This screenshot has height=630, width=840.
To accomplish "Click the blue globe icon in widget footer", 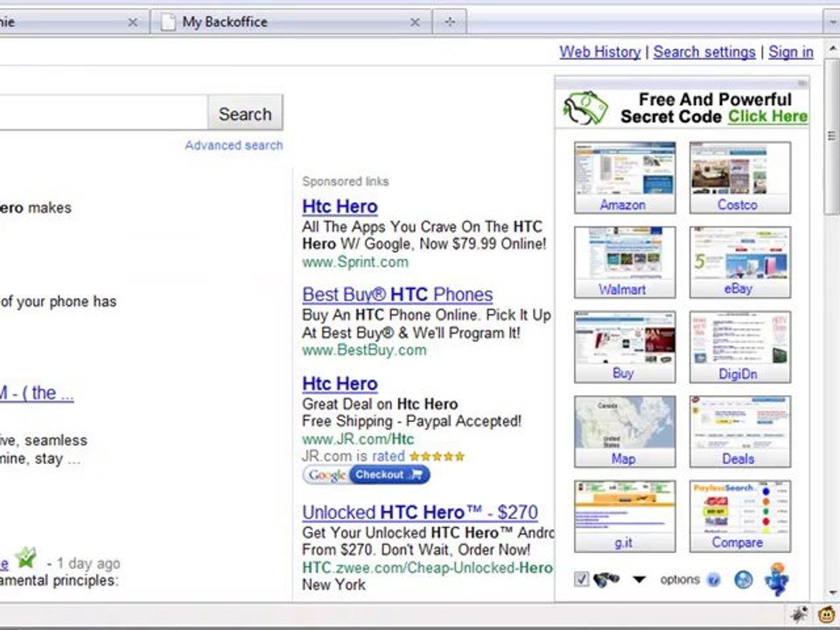I will pyautogui.click(x=744, y=579).
